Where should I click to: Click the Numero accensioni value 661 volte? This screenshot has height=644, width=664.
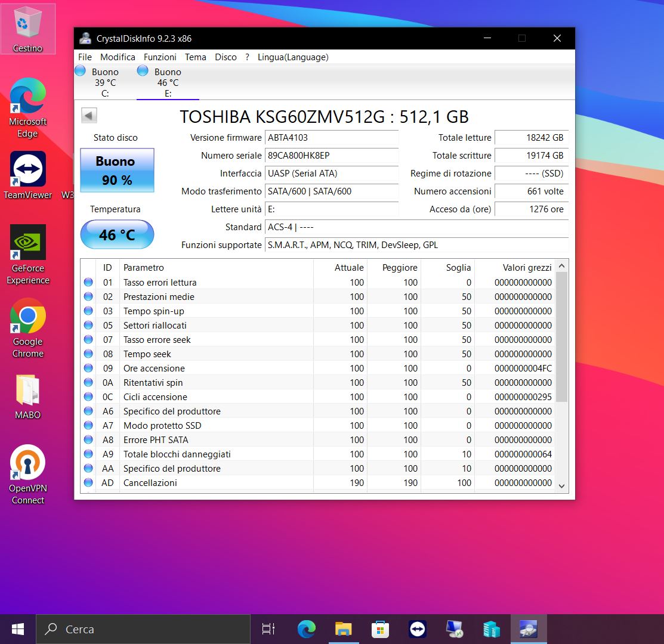click(x=532, y=191)
